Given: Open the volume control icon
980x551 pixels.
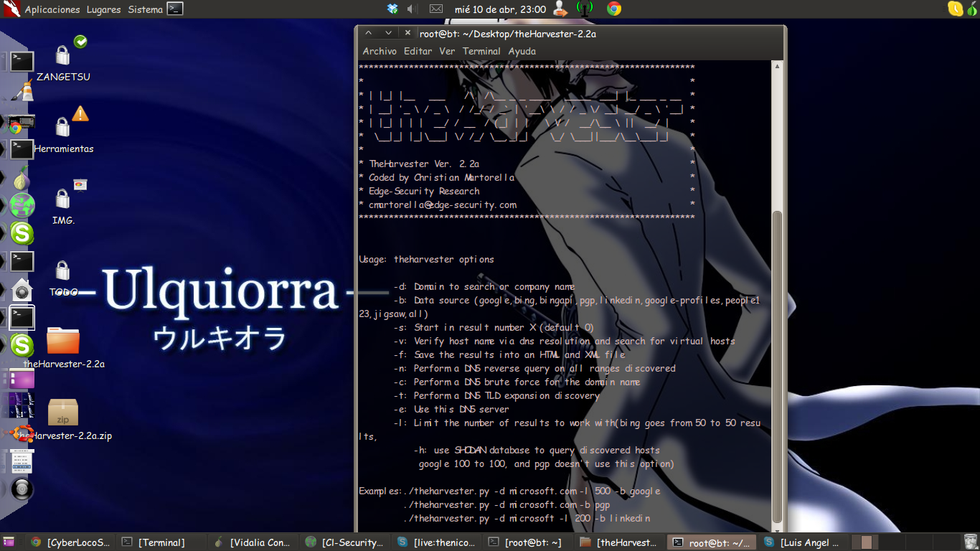Looking at the screenshot, I should pos(413,9).
